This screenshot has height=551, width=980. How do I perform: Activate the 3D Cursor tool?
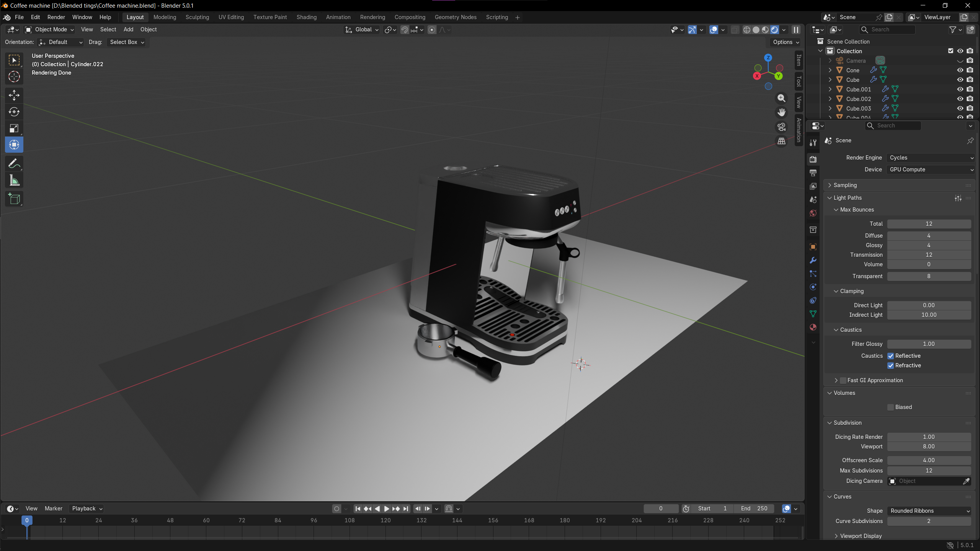tap(14, 77)
